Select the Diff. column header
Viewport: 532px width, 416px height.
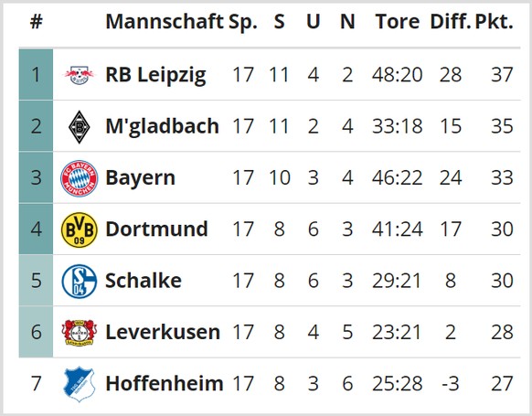tap(451, 22)
